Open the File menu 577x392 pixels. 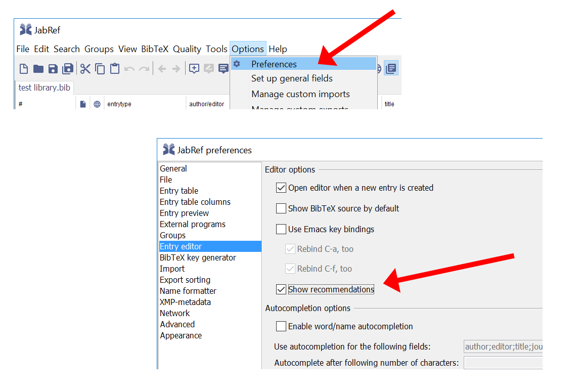[23, 49]
